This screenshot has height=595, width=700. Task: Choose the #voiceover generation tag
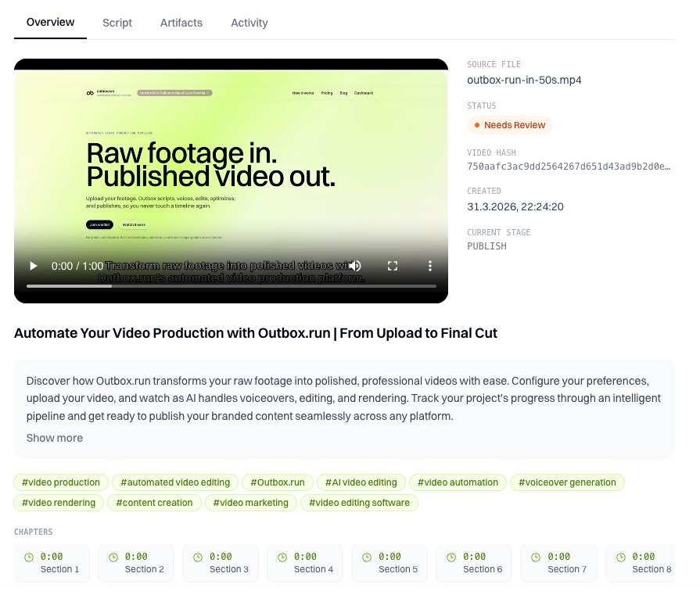point(567,482)
